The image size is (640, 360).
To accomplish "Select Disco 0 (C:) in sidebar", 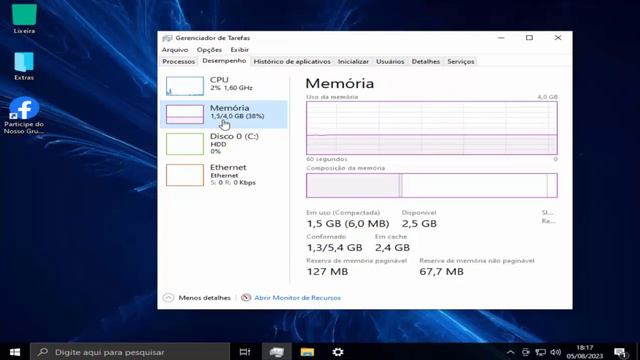I will tap(224, 144).
